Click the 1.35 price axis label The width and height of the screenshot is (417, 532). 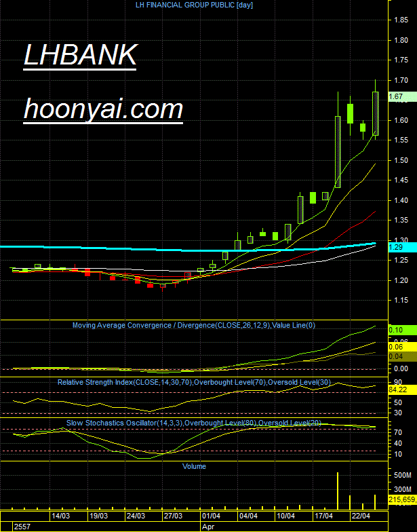(401, 220)
